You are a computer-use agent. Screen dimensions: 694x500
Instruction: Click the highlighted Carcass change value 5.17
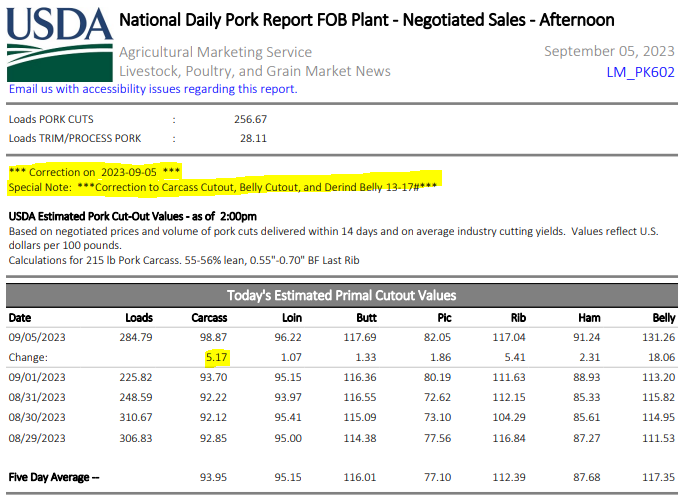pyautogui.click(x=216, y=356)
